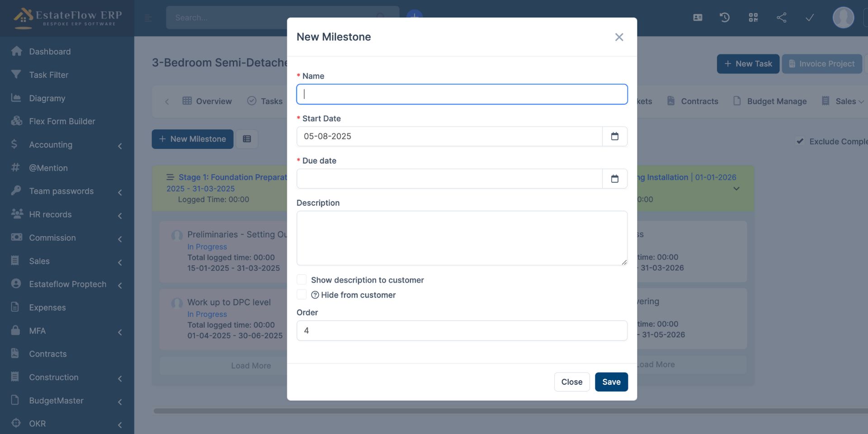This screenshot has width=868, height=434.
Task: Enable Show description to customer checkbox
Action: pyautogui.click(x=302, y=280)
